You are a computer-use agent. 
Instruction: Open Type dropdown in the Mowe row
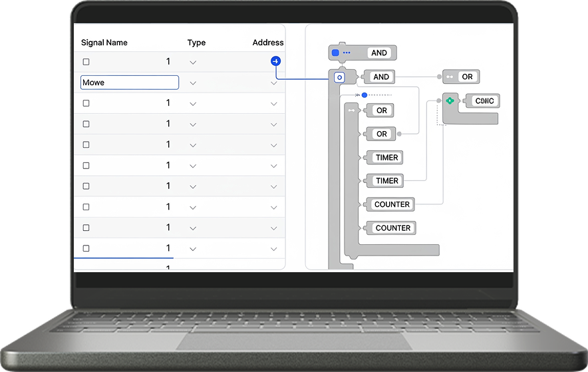[193, 83]
